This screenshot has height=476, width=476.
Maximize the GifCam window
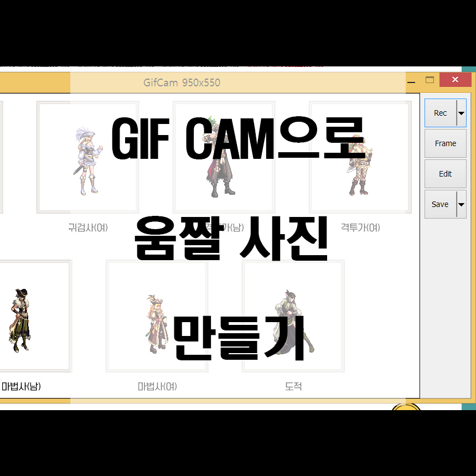tap(430, 80)
